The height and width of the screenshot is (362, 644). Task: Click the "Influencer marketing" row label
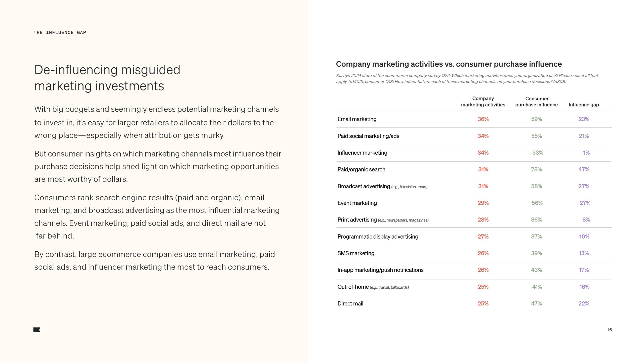362,153
